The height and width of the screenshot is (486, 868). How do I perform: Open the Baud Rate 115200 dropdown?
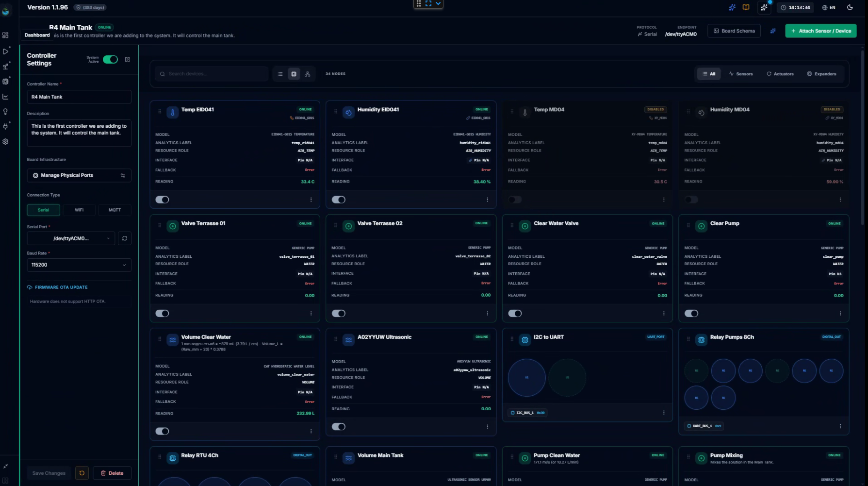coord(79,265)
